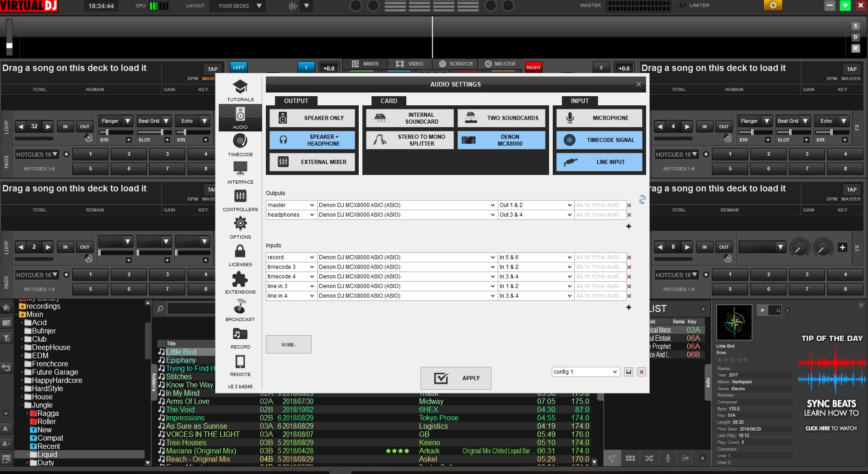868x474 pixels.
Task: Open the Licenses padlock section
Action: (240, 255)
